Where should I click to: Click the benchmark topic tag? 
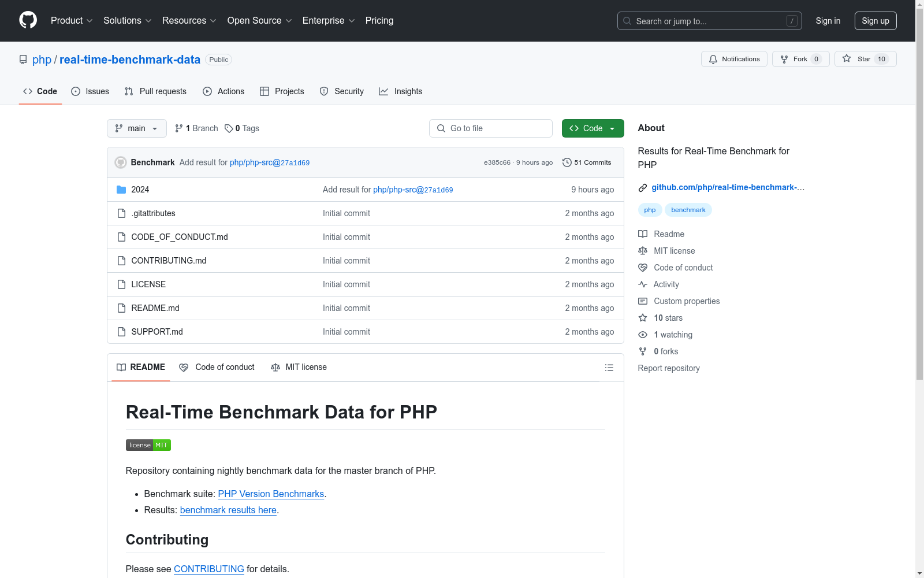coord(688,210)
